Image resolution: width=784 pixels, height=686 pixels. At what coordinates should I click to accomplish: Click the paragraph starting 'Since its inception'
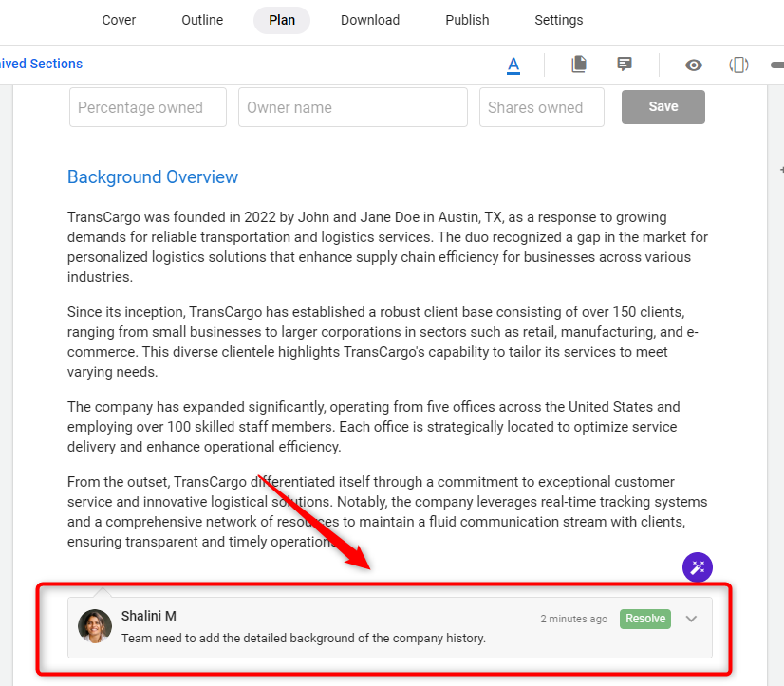click(383, 342)
